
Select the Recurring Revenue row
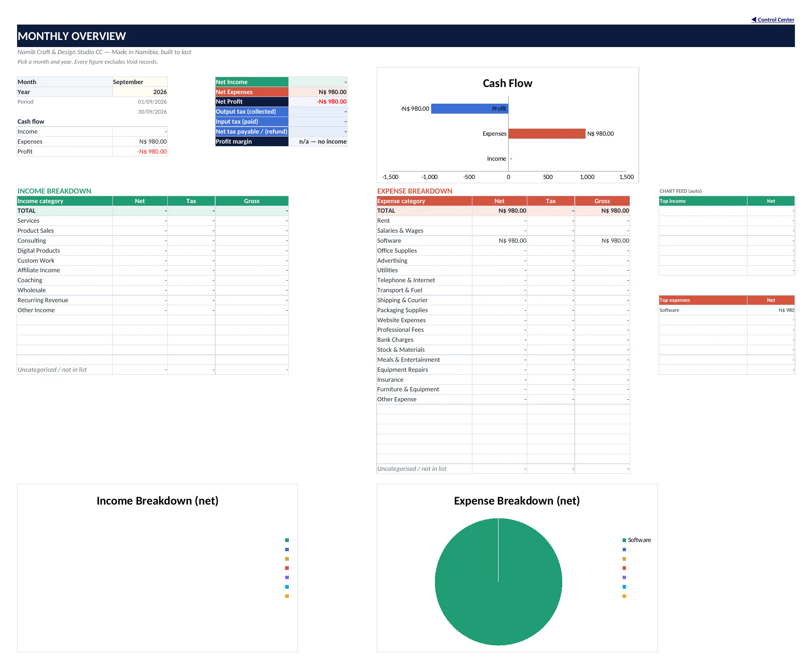coord(153,300)
